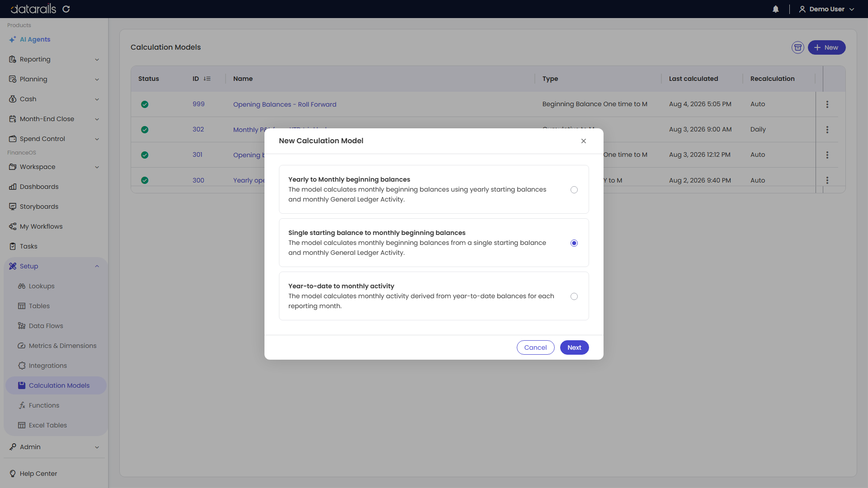The height and width of the screenshot is (488, 868).
Task: Click the Recalculation column header
Action: pyautogui.click(x=772, y=79)
